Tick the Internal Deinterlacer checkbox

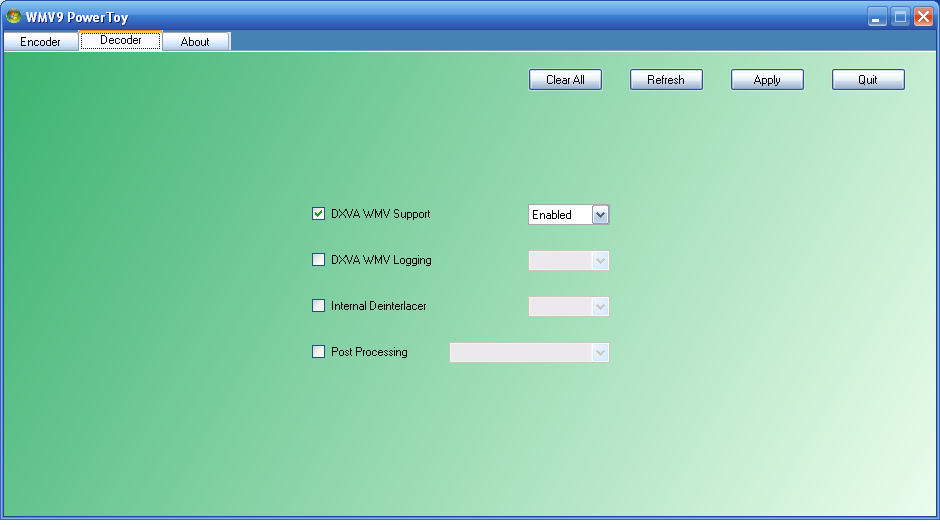(x=318, y=306)
